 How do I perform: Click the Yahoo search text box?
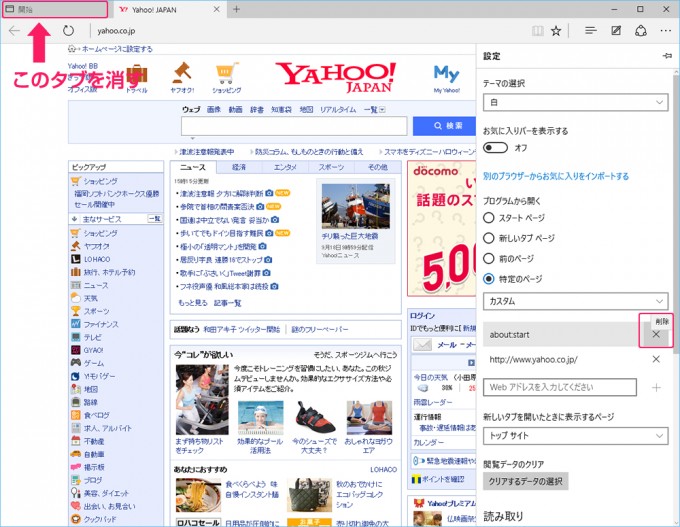294,126
